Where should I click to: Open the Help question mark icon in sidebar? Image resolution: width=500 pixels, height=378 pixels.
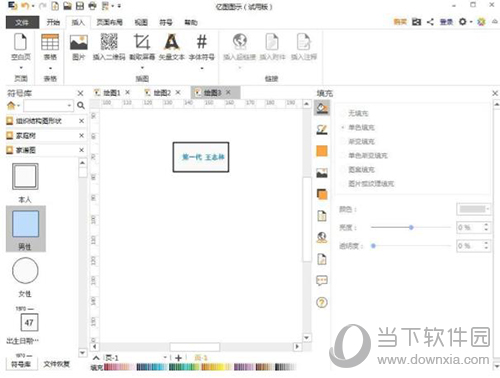pos(322,303)
